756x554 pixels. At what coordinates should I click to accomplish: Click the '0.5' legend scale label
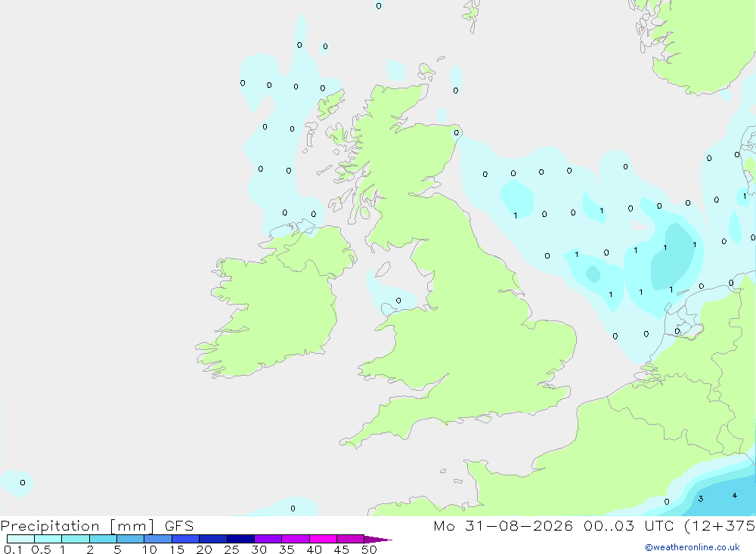[x=41, y=549]
